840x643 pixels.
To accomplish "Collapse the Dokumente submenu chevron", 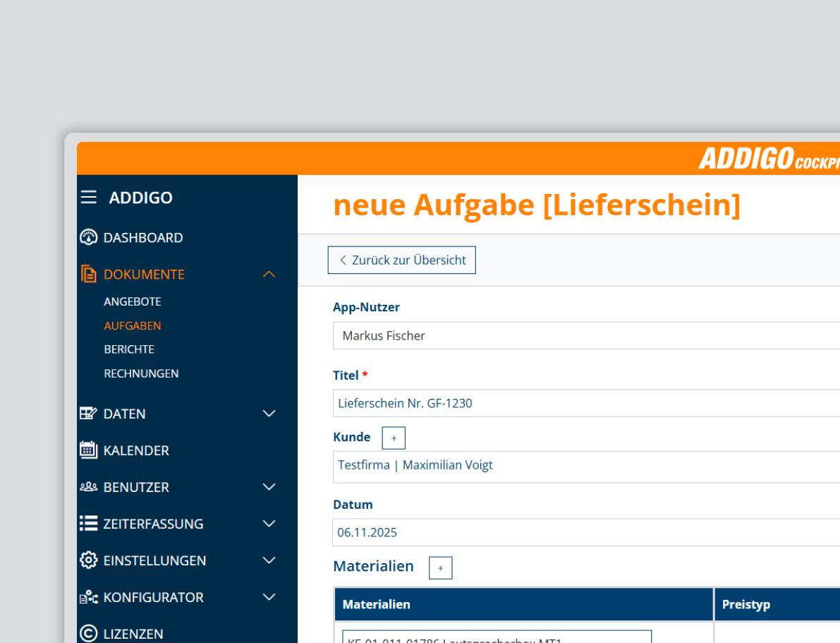I will coord(269,274).
